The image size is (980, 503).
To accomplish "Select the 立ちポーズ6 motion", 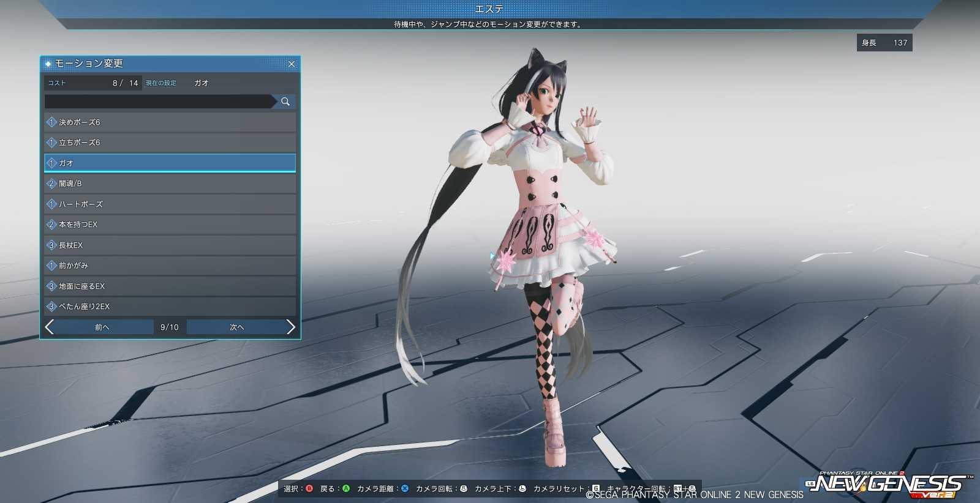I will click(170, 143).
